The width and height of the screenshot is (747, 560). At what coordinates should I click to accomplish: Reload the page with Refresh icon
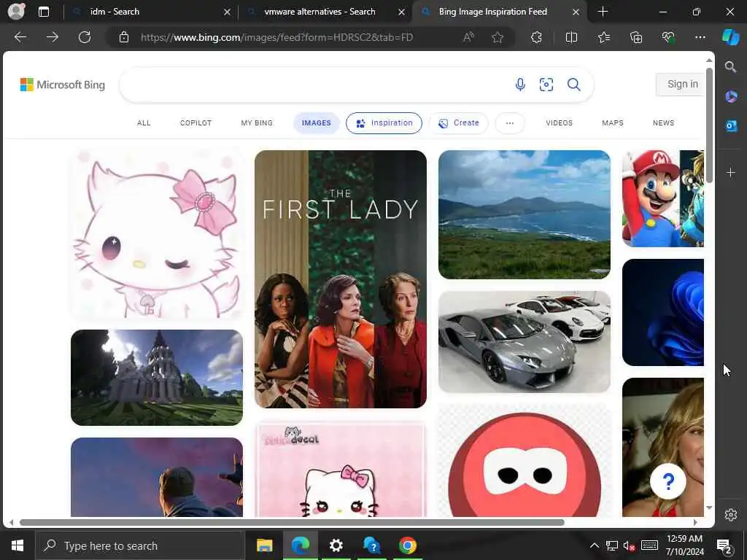click(85, 37)
